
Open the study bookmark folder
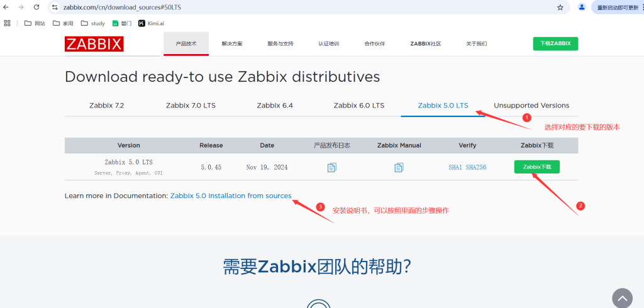tap(93, 23)
